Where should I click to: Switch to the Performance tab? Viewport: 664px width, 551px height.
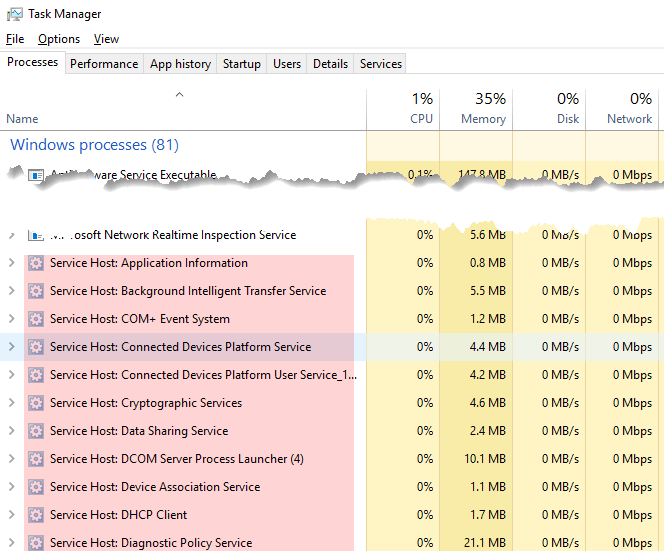coord(104,64)
